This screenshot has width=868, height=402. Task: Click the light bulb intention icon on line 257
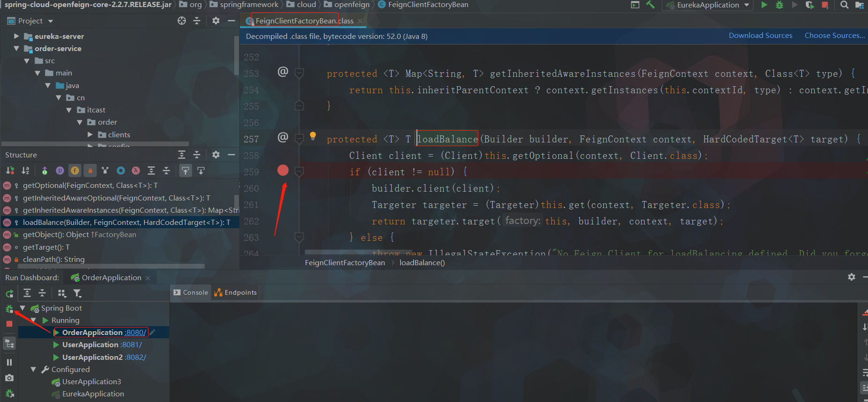pyautogui.click(x=313, y=136)
